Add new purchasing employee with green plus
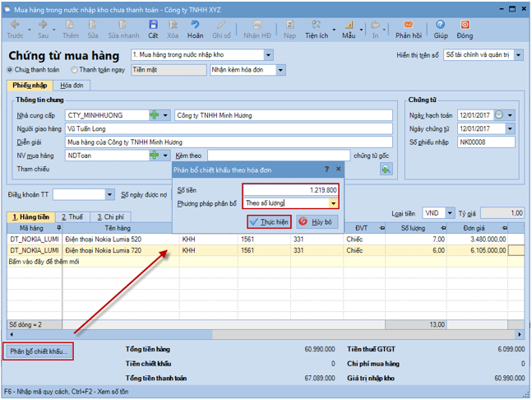 [x=155, y=156]
